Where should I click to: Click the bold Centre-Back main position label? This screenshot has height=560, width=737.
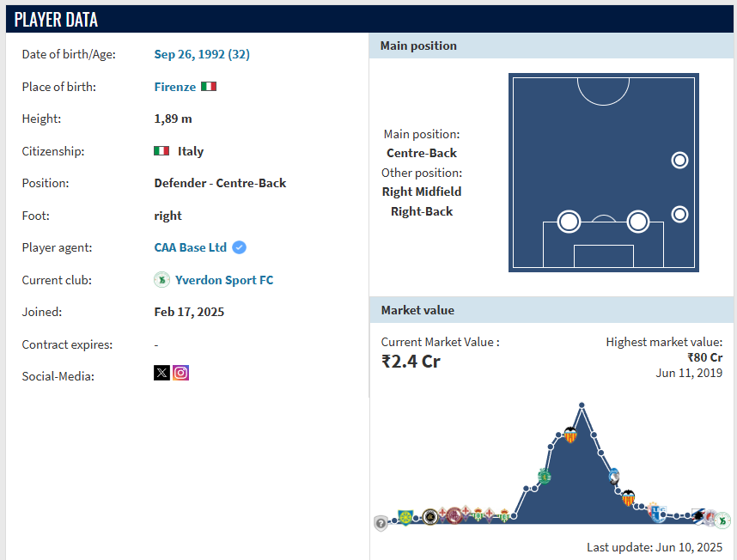(422, 153)
